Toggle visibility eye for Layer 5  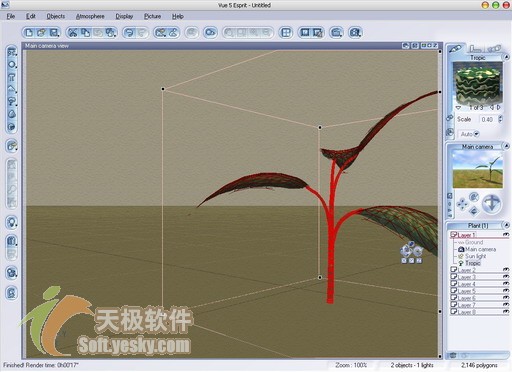506,290
